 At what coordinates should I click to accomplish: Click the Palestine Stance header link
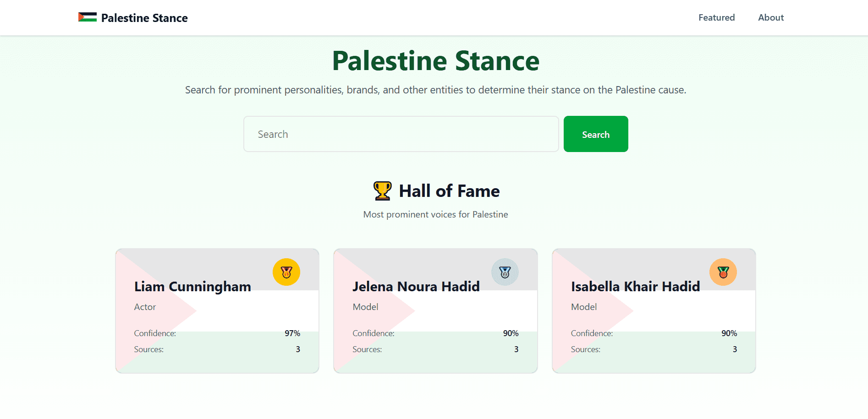click(x=144, y=18)
